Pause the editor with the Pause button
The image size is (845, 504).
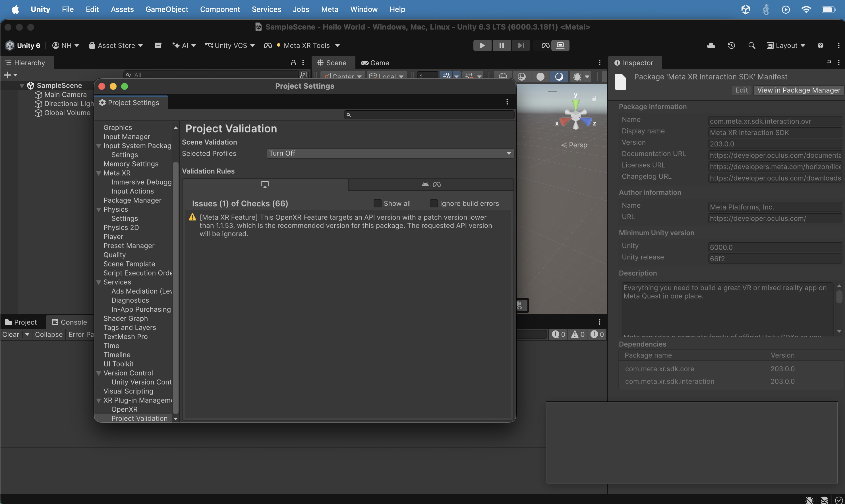tap(501, 45)
